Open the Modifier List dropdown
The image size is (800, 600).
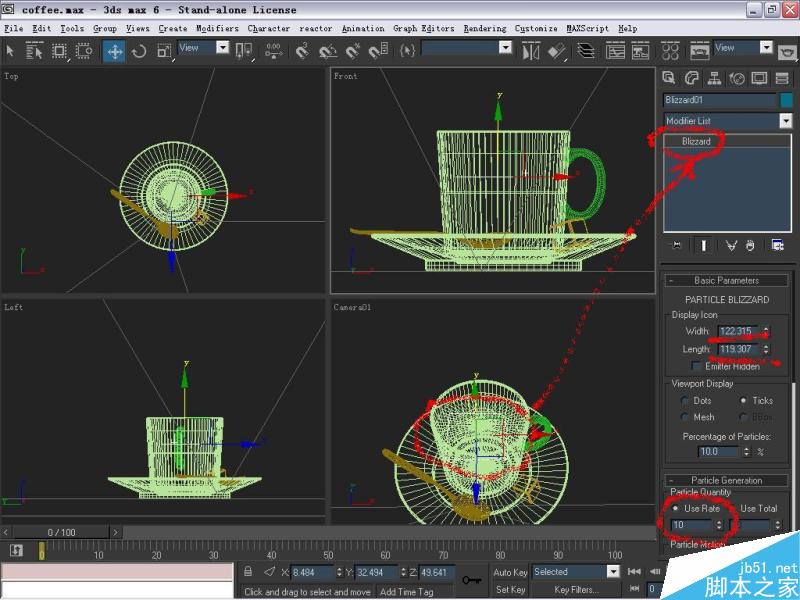click(785, 121)
